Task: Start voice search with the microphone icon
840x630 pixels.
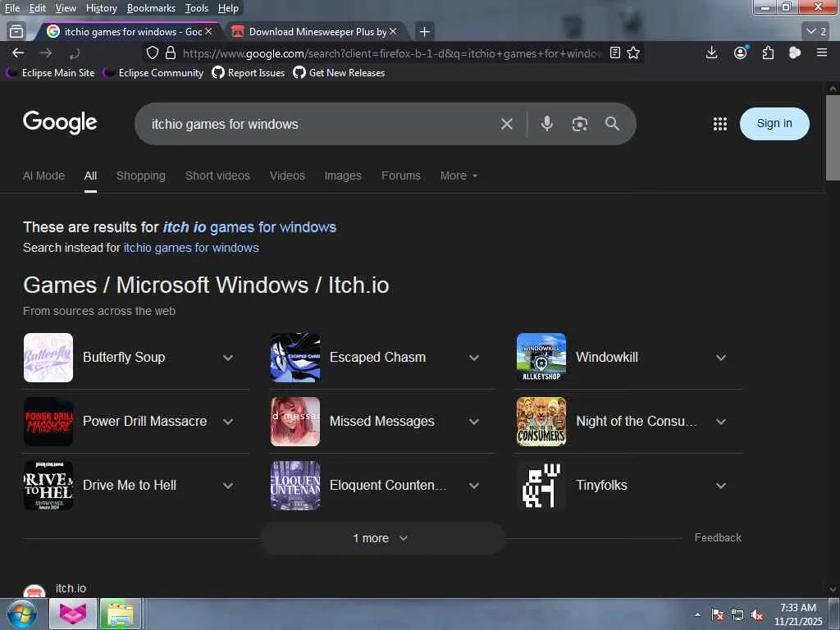Action: [x=546, y=124]
